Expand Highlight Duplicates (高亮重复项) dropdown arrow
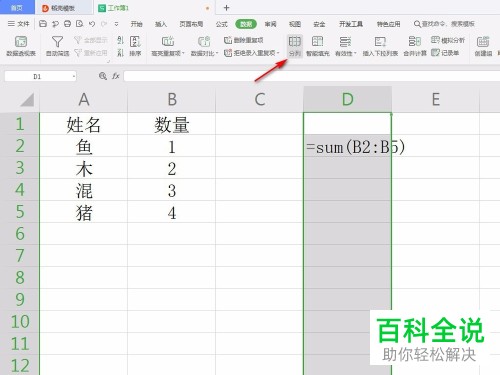The height and width of the screenshot is (375, 500). tap(183, 53)
